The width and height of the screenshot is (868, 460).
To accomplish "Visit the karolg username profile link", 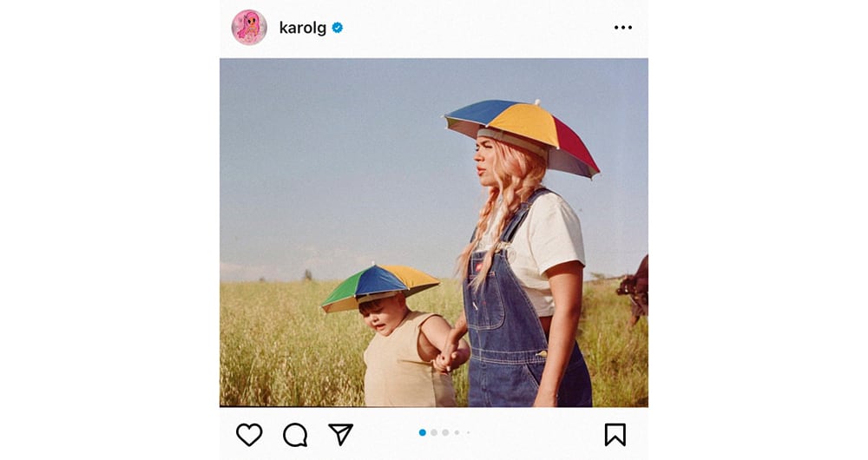I will (x=302, y=28).
